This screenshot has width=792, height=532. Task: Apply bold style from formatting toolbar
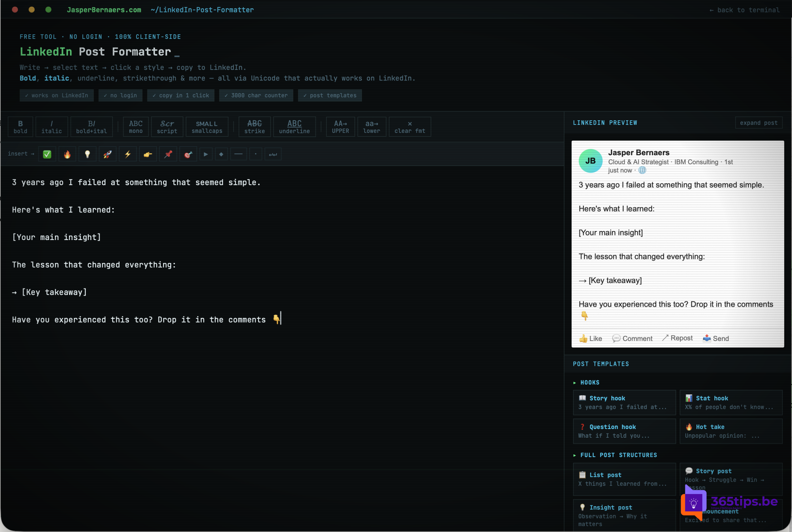pyautogui.click(x=20, y=127)
